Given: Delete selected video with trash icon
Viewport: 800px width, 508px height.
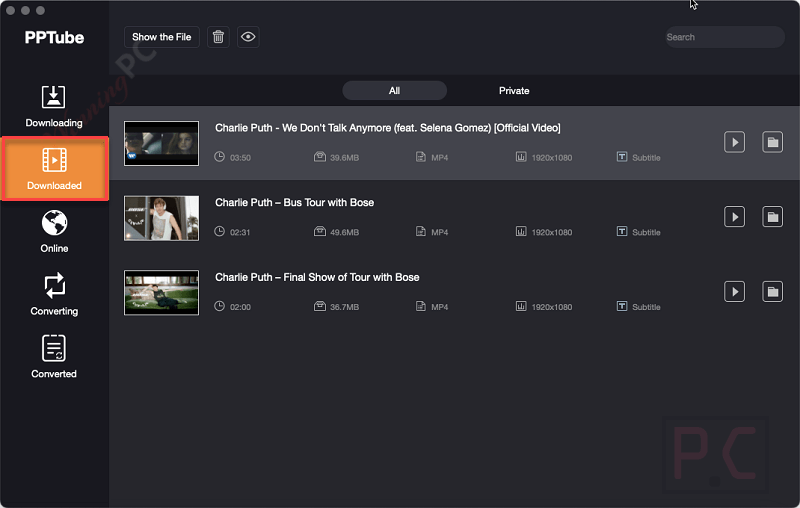Looking at the screenshot, I should [218, 37].
